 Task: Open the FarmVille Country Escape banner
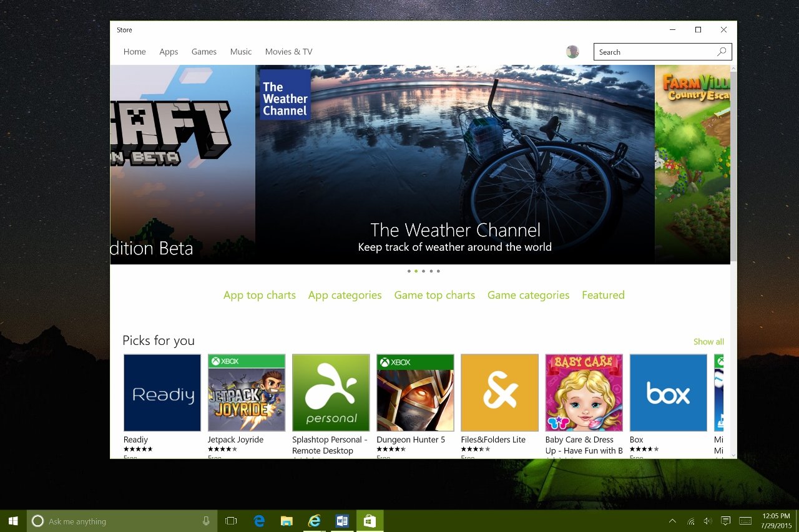(692, 165)
